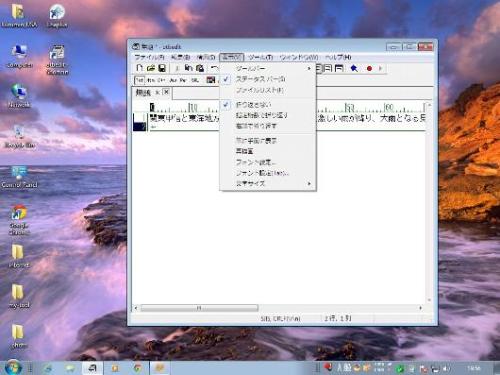The height and width of the screenshot is (375, 500).
Task: Click the 2行, 1列 cursor position status
Action: 338,319
